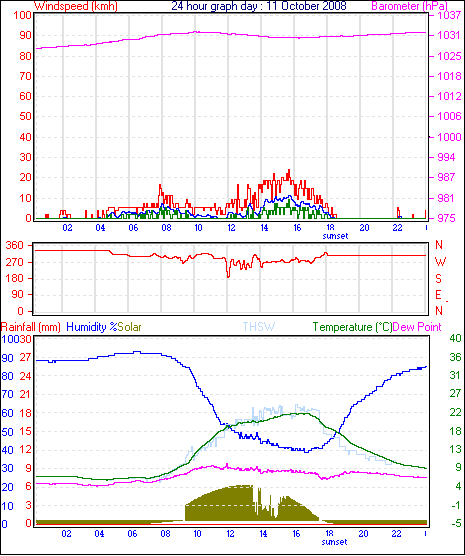Click the '70' humidity scale value
This screenshot has width=465, height=556.
pos(8,394)
